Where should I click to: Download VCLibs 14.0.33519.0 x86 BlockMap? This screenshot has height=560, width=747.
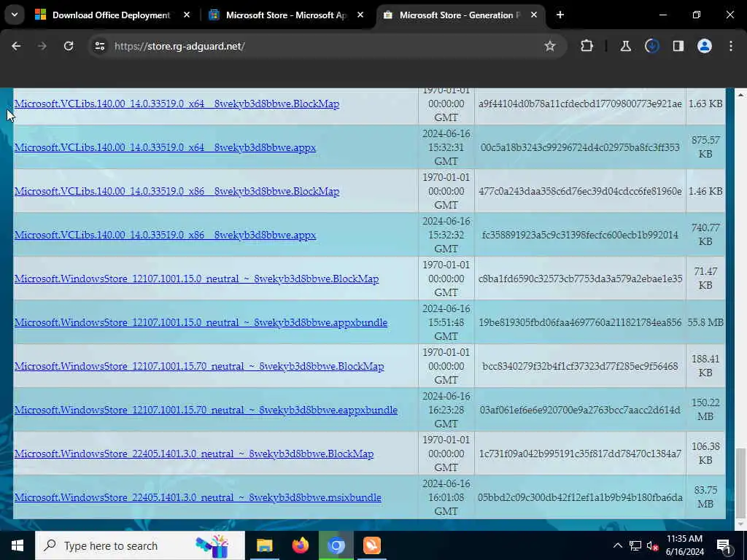tap(177, 192)
